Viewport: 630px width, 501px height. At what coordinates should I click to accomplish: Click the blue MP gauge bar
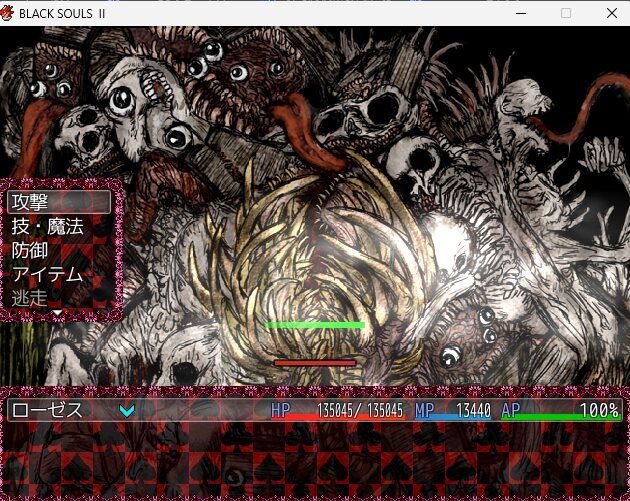tap(453, 417)
